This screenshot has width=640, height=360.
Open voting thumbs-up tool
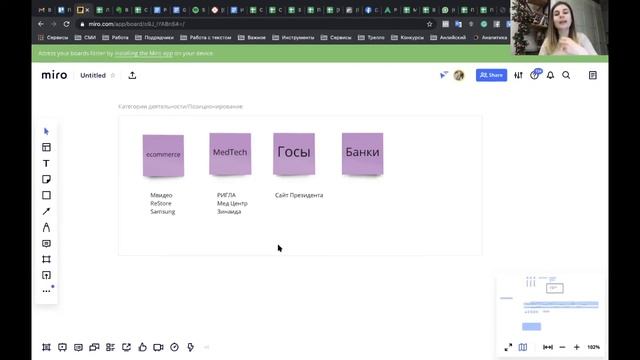[142, 347]
